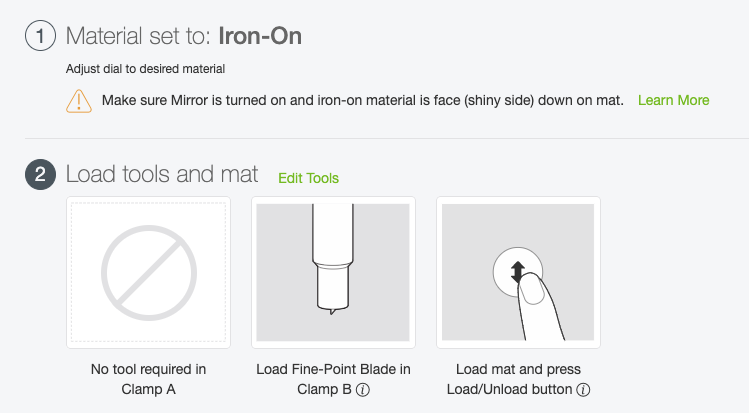Click the bold Iron-On material name
Screen dimensions: 749x413
[260, 36]
